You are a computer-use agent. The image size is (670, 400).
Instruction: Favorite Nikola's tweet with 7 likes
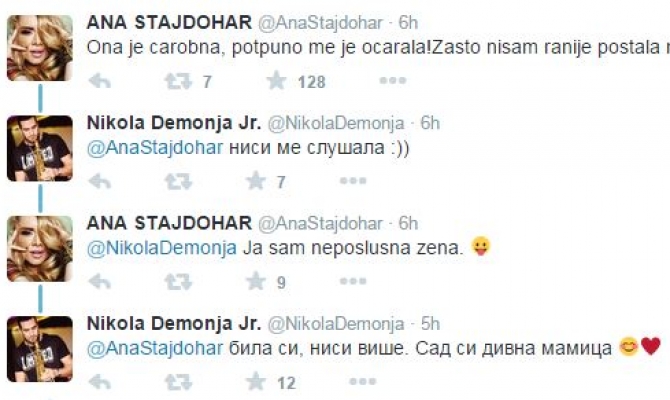click(x=257, y=182)
